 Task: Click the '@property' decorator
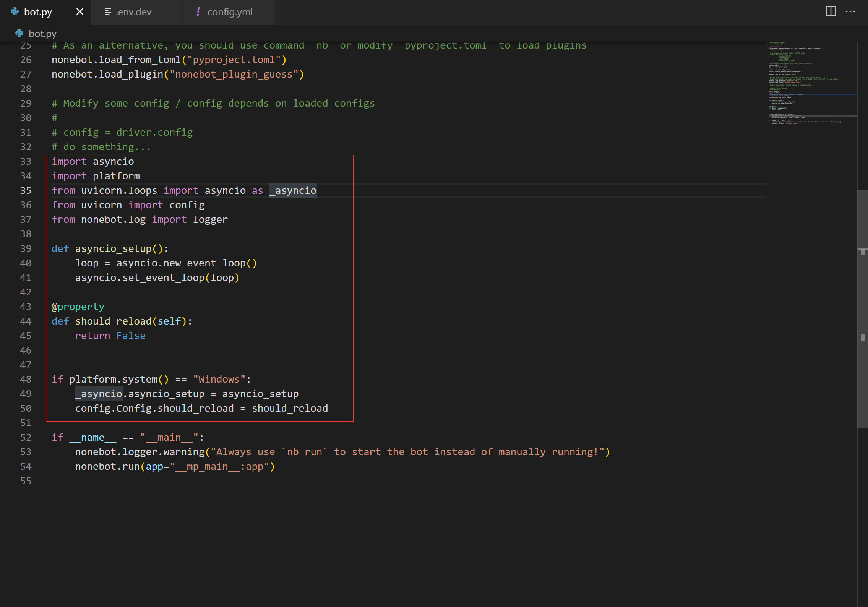point(78,307)
